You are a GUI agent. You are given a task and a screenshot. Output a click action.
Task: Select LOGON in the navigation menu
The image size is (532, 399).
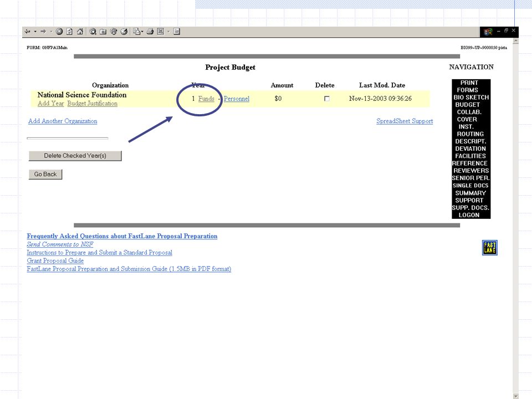469,215
